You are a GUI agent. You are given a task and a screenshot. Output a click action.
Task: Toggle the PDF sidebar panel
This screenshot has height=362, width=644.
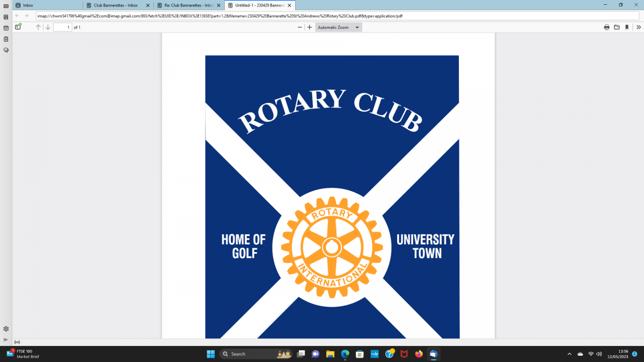[18, 27]
